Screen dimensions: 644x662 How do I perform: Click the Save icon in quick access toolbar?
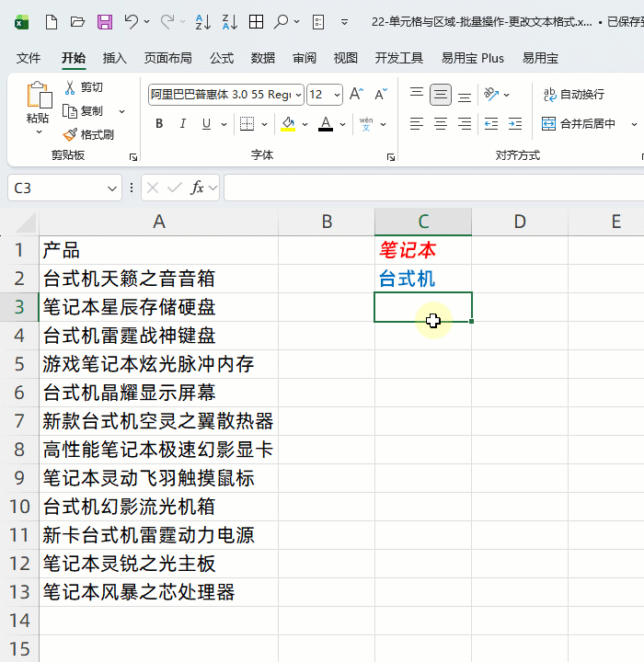coord(104,21)
